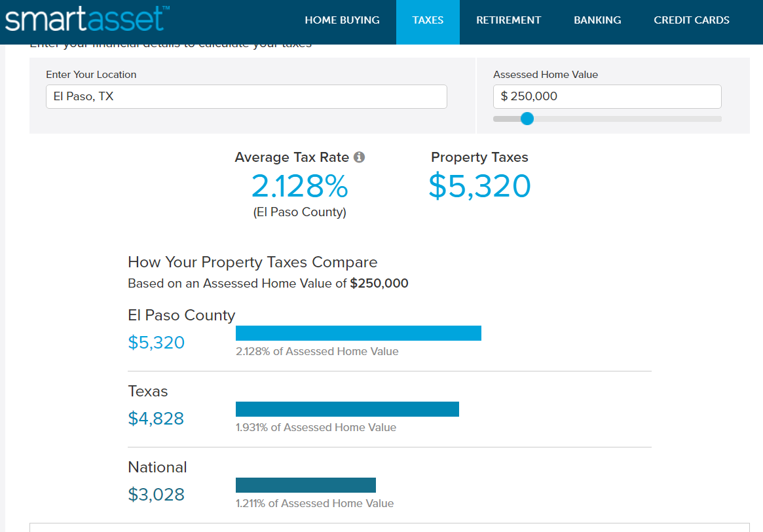Click the Enter Your Location field

pyautogui.click(x=246, y=96)
